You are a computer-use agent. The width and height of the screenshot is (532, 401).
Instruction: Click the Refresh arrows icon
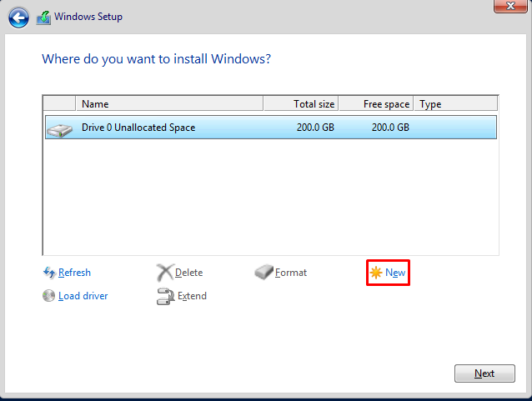49,272
